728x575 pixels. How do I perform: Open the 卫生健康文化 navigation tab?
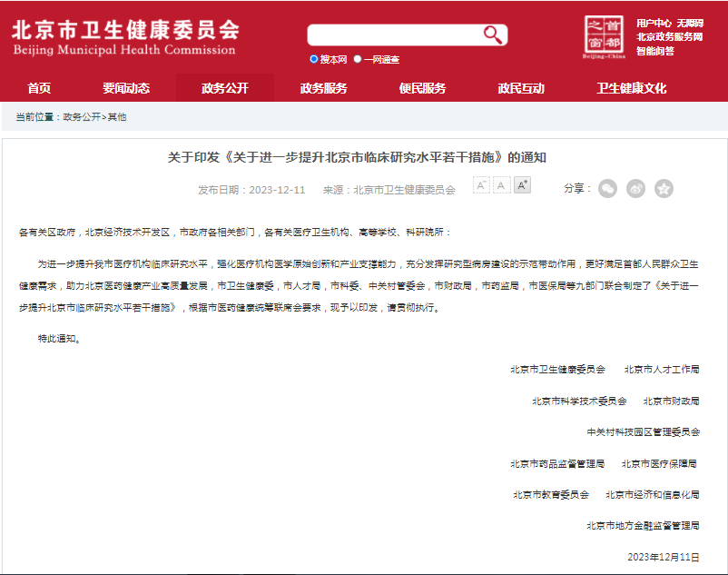[x=631, y=88]
